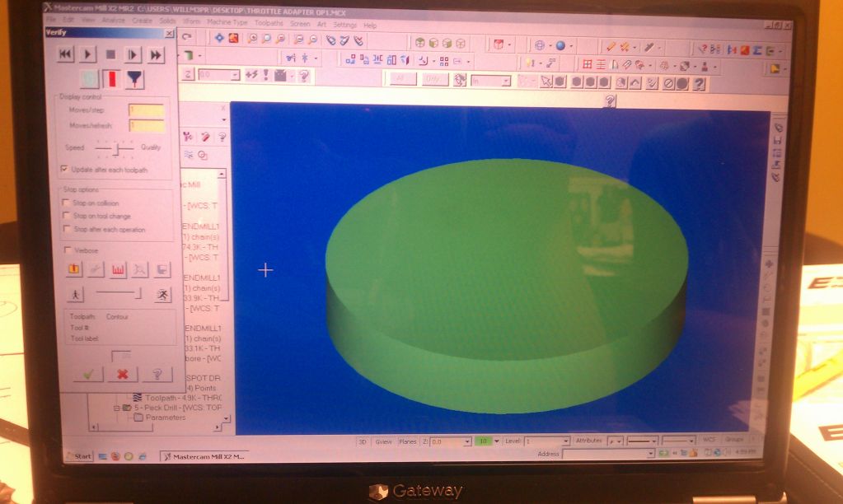Enable Stop after each operation option
The height and width of the screenshot is (504, 843).
(x=66, y=229)
